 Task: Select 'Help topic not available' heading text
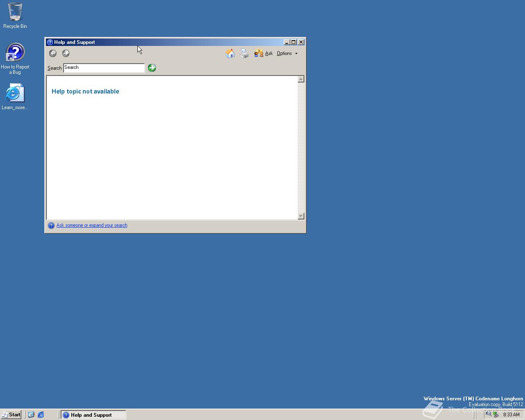(85, 91)
